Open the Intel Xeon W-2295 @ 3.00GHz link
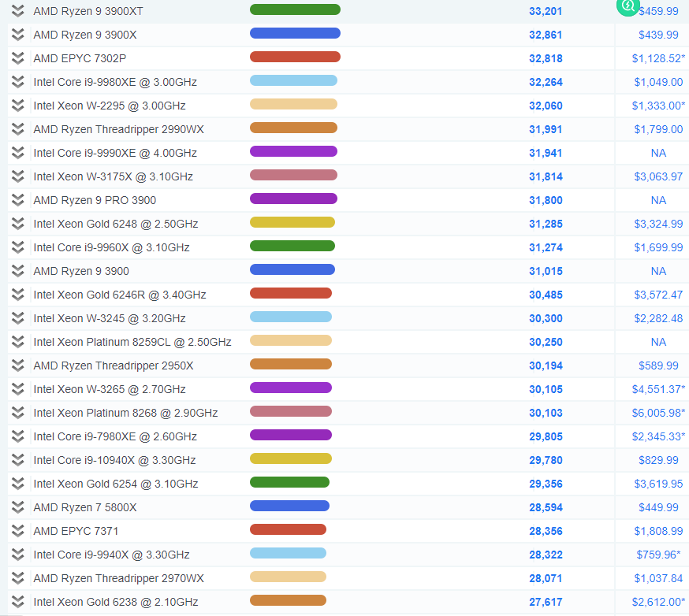689x616 pixels. (x=110, y=106)
